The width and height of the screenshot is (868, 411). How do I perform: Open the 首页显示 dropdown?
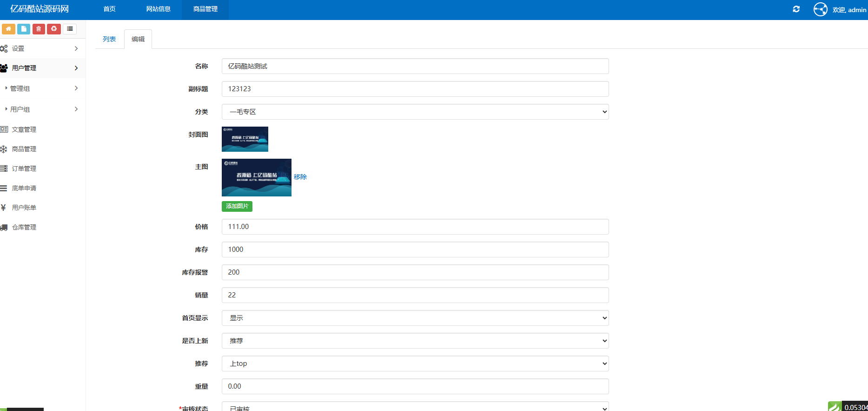[415, 318]
